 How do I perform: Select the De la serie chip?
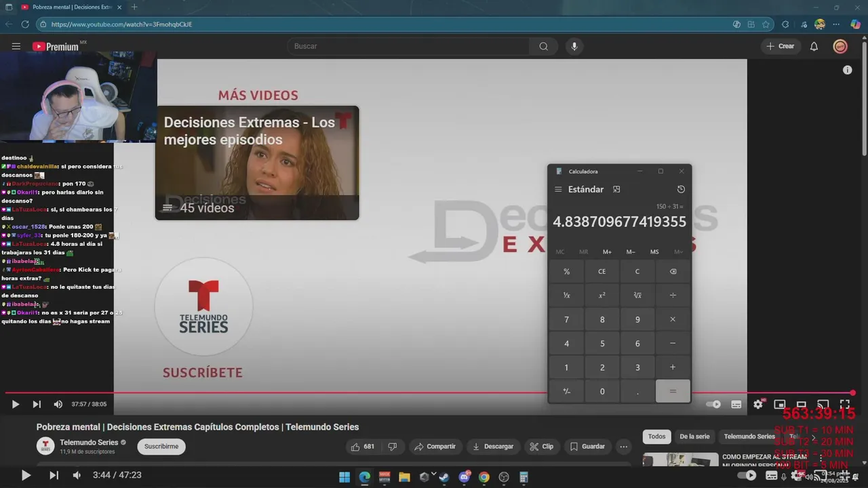point(694,436)
